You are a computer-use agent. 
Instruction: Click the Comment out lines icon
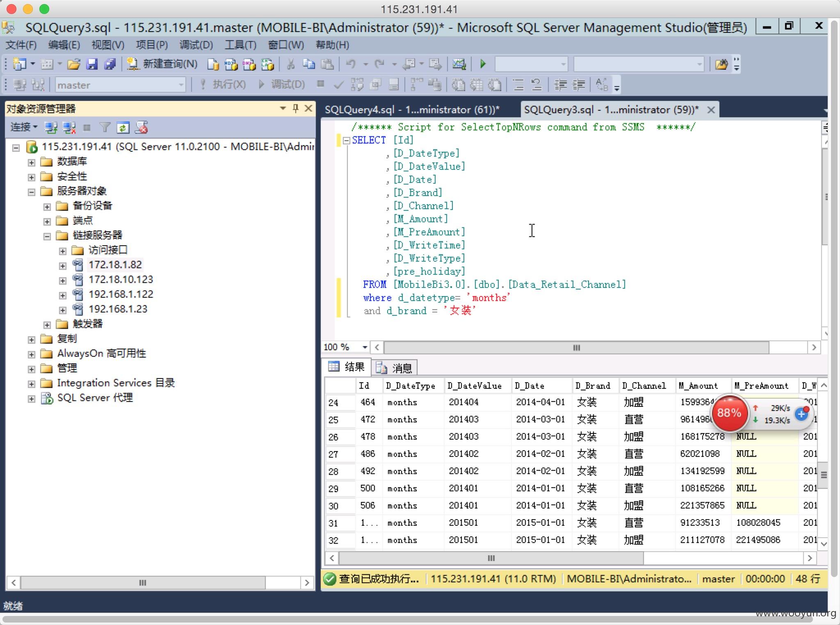point(518,85)
